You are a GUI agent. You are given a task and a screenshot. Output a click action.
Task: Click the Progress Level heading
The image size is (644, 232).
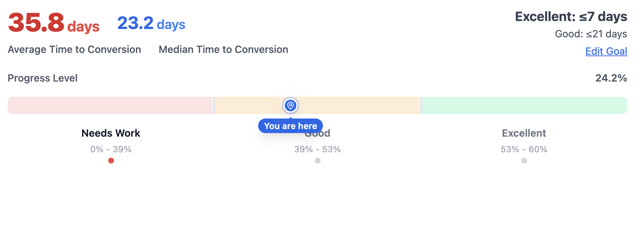point(43,78)
